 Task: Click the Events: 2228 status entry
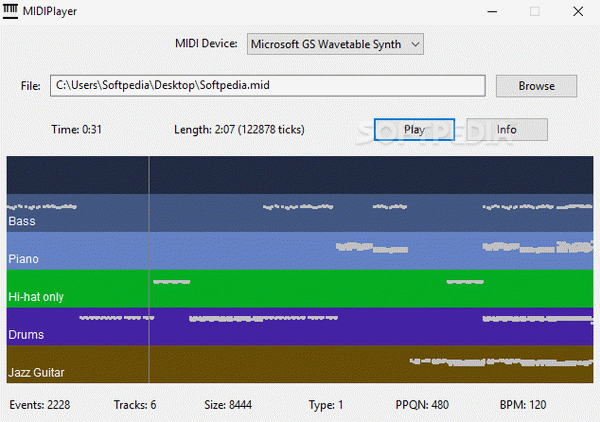40,405
